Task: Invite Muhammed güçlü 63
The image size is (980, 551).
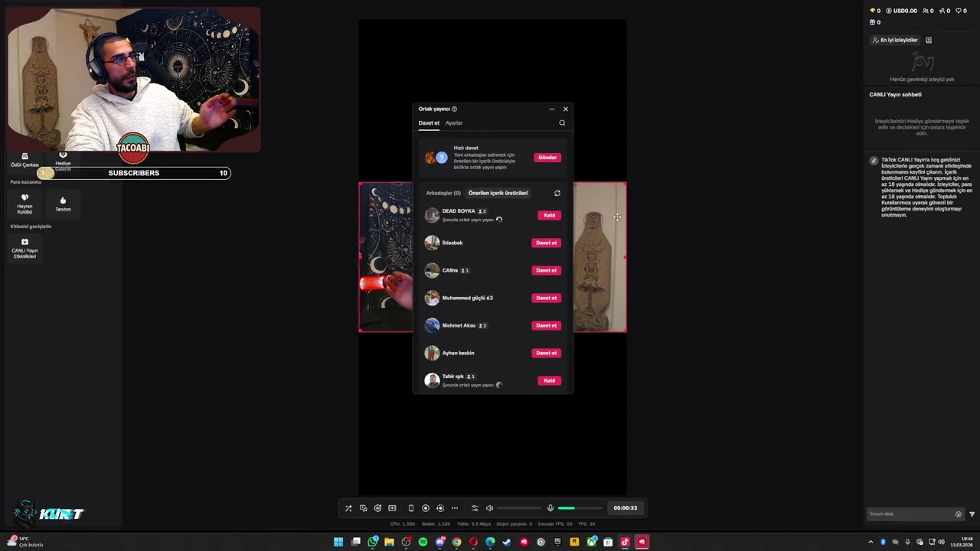Action: tap(547, 298)
